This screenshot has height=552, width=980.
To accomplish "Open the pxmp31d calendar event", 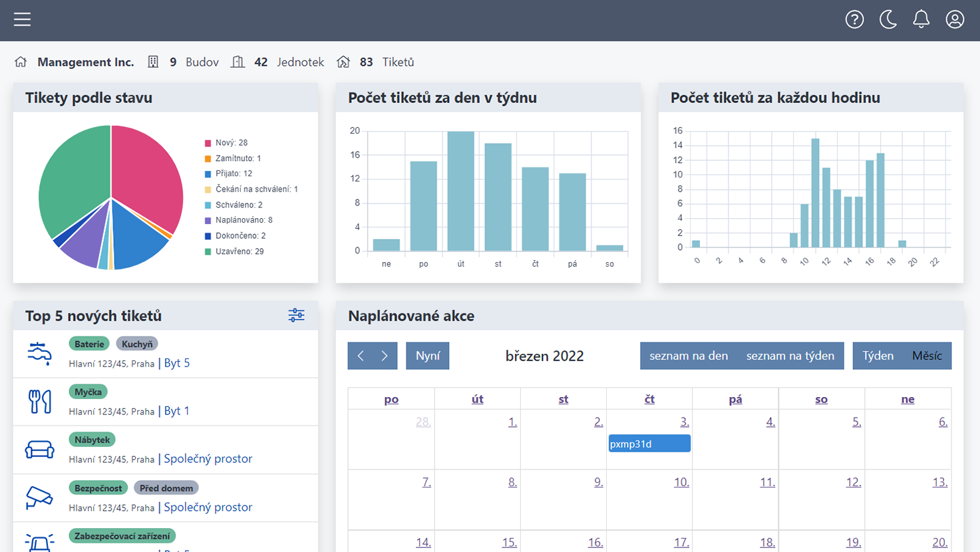I will [x=649, y=444].
